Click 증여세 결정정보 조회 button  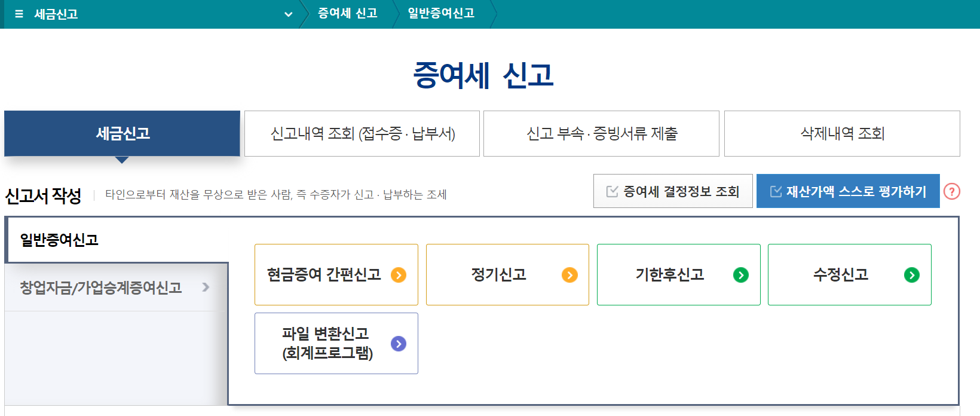pyautogui.click(x=673, y=191)
